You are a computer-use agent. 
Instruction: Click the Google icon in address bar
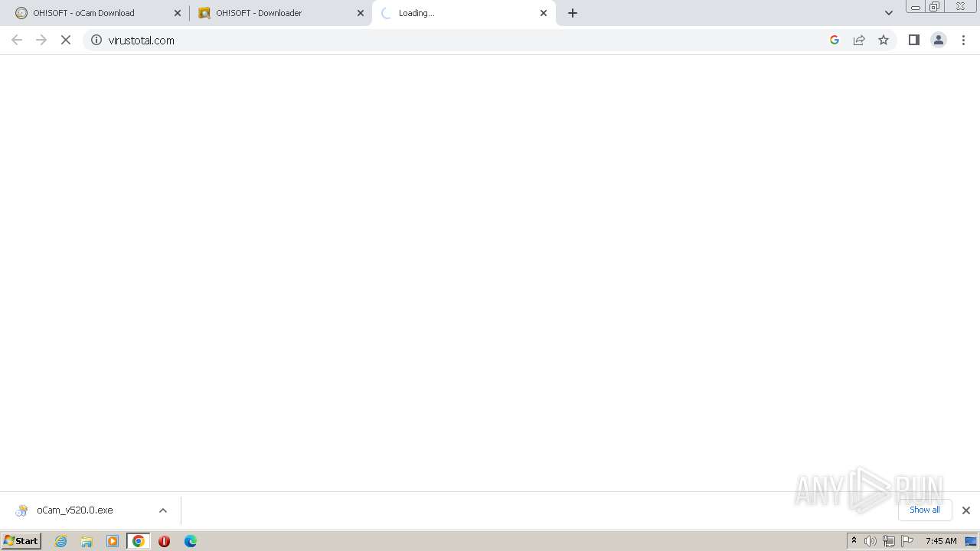pyautogui.click(x=835, y=40)
